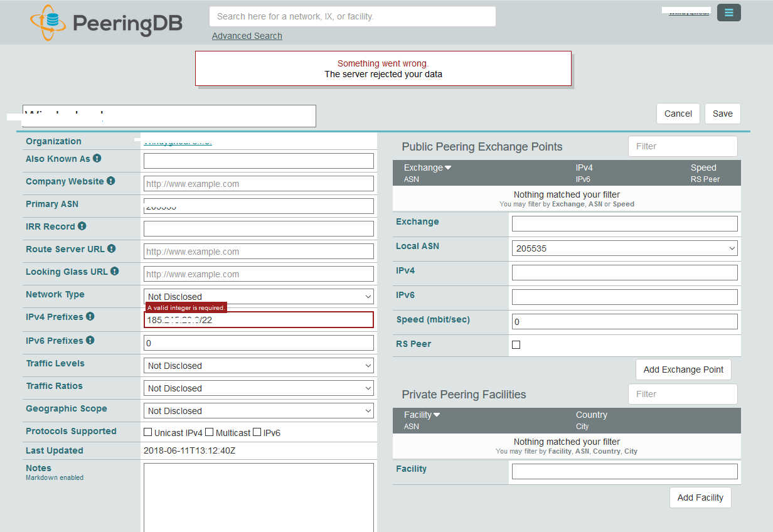The image size is (773, 532).
Task: Show info tooltip for IRR Record
Action: coord(82,226)
